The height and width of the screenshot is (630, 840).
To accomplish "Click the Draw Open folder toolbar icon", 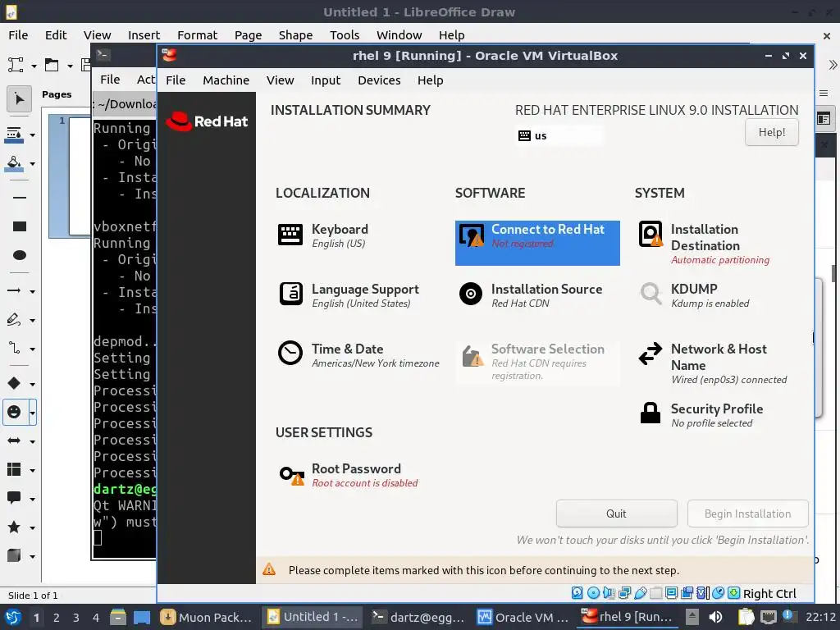I will [52, 66].
